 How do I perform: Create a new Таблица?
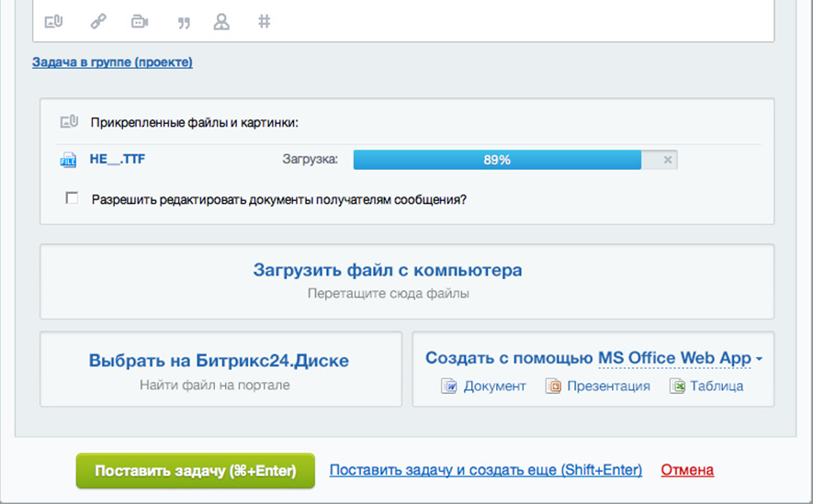(x=717, y=386)
